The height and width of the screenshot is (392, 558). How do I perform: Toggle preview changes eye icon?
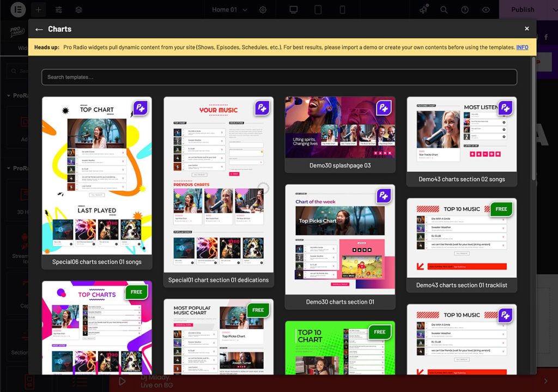coord(486,10)
